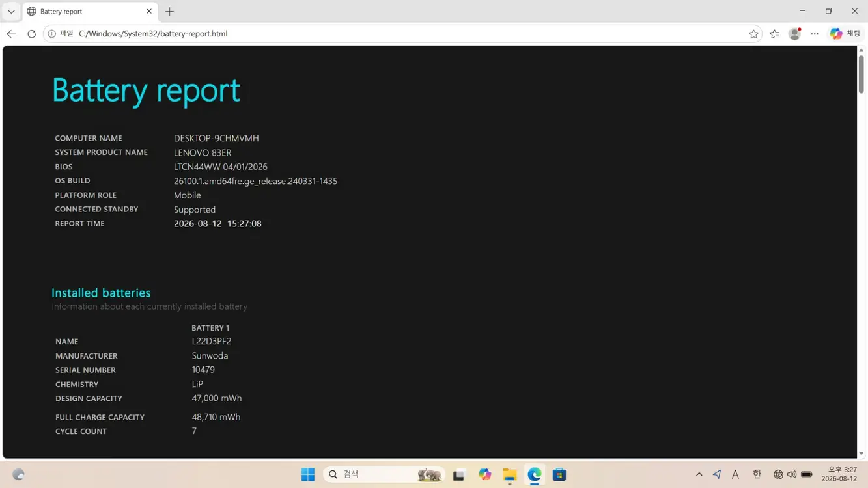Open File Explorer from the taskbar
Screen dimensions: 868x488
509,474
